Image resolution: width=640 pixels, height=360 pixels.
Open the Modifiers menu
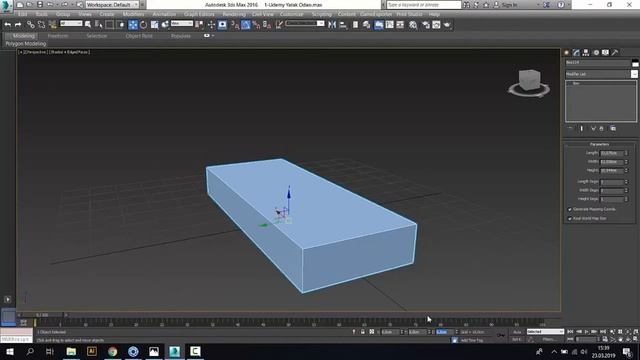tap(133, 14)
